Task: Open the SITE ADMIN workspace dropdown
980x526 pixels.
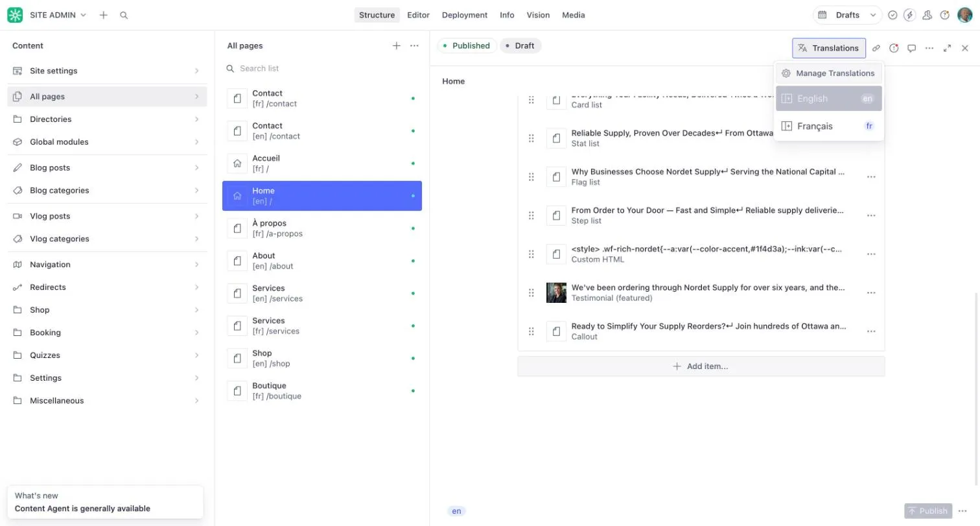Action: click(58, 15)
